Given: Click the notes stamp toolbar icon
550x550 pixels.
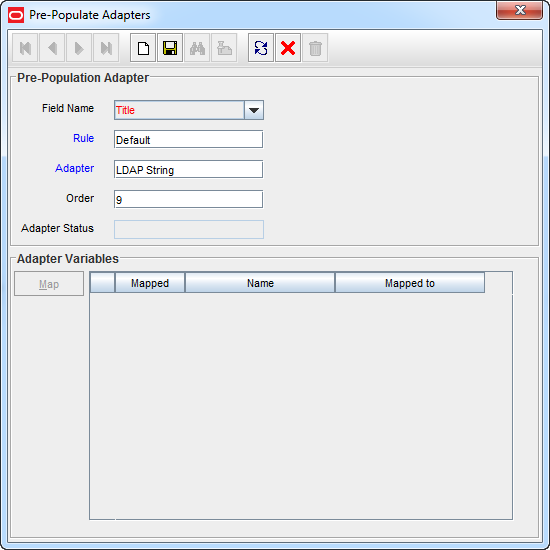Looking at the screenshot, I should pyautogui.click(x=224, y=48).
